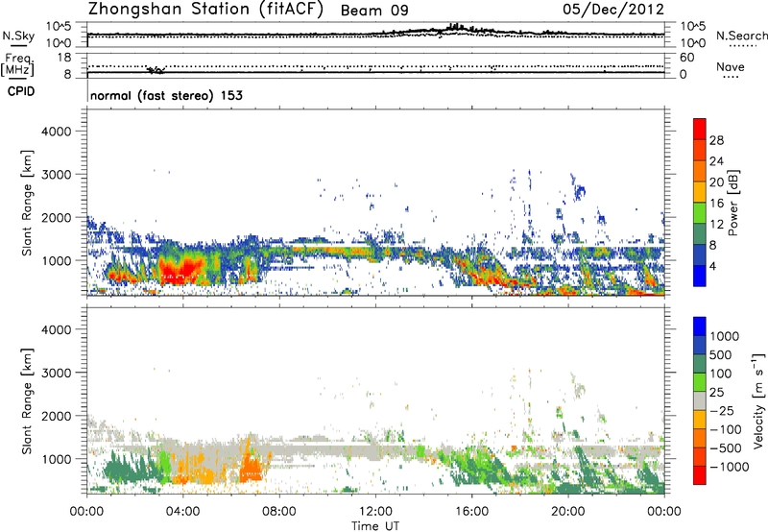Click the 4 label on Power colorbar

pyautogui.click(x=713, y=266)
